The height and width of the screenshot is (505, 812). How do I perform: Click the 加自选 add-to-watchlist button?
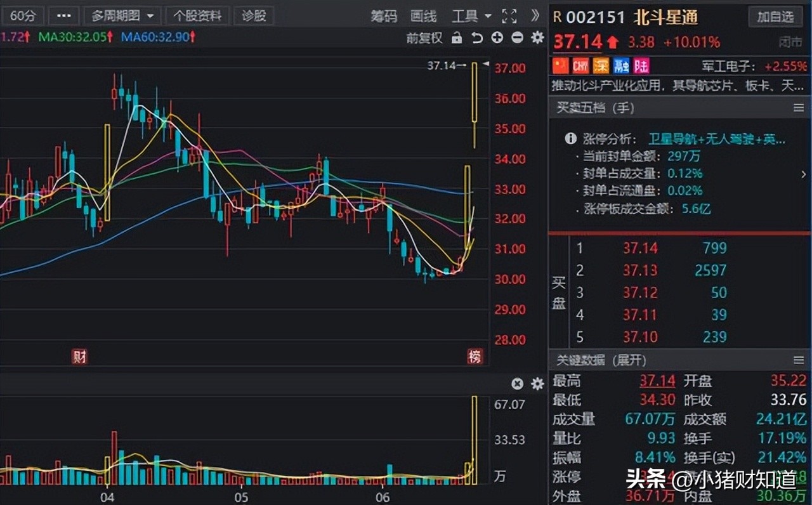click(775, 17)
